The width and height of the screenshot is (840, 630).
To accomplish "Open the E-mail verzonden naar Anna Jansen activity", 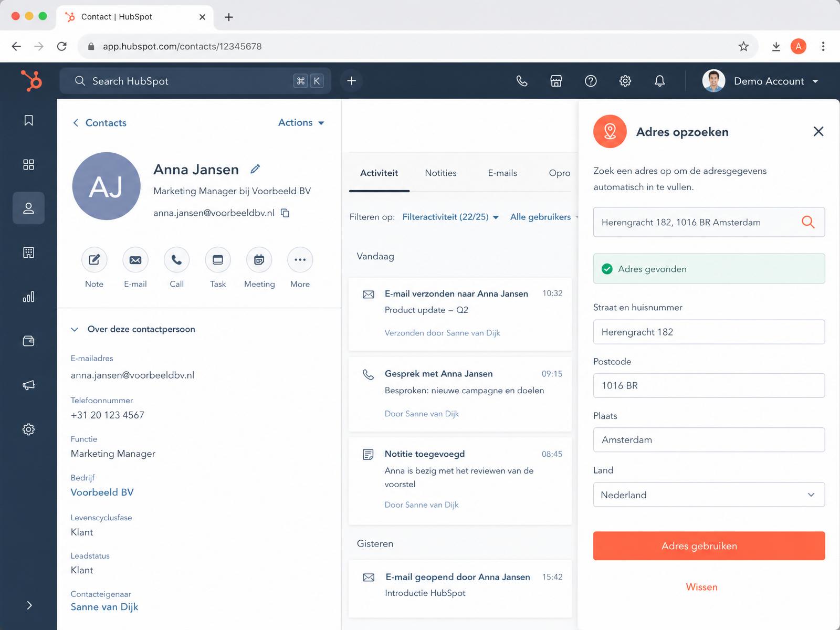I will click(x=460, y=314).
